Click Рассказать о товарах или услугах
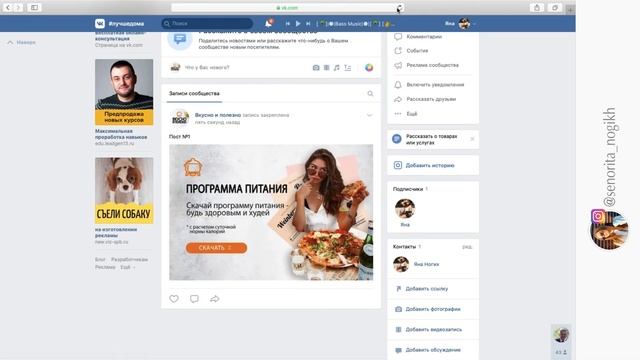This screenshot has height=360, width=640. 431,139
